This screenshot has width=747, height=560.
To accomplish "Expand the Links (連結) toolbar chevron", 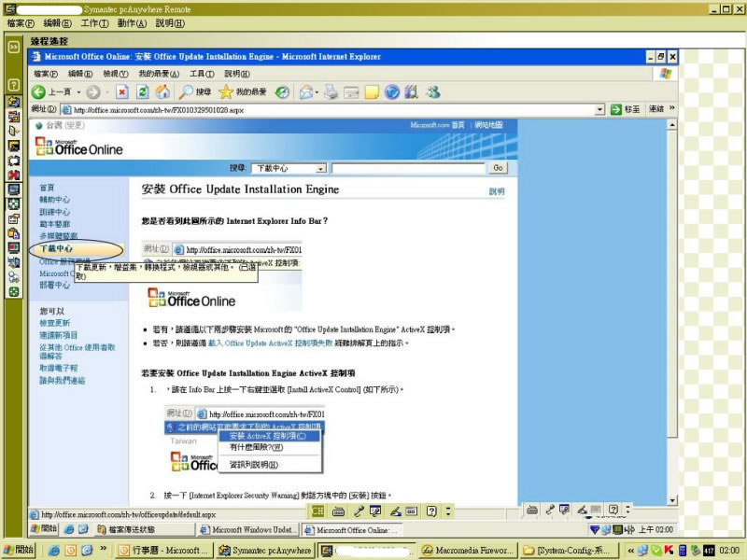I will [671, 108].
